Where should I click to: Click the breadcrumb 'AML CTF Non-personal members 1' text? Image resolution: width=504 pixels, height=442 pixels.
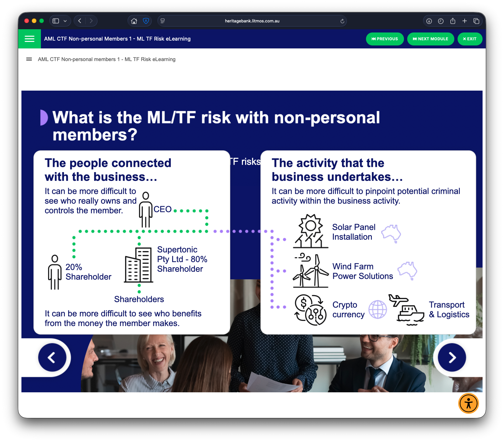107,59
